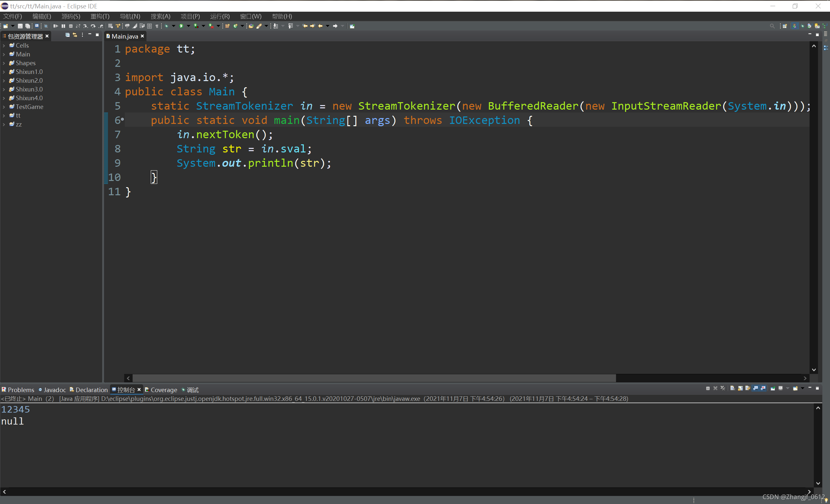Click the Declaration view label
Viewport: 830px width, 504px height.
click(x=92, y=390)
